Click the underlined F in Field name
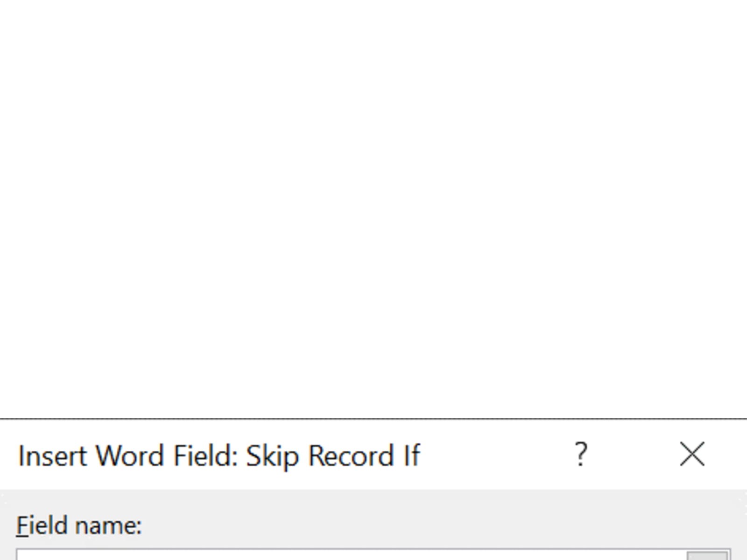The width and height of the screenshot is (747, 560). coord(22,525)
